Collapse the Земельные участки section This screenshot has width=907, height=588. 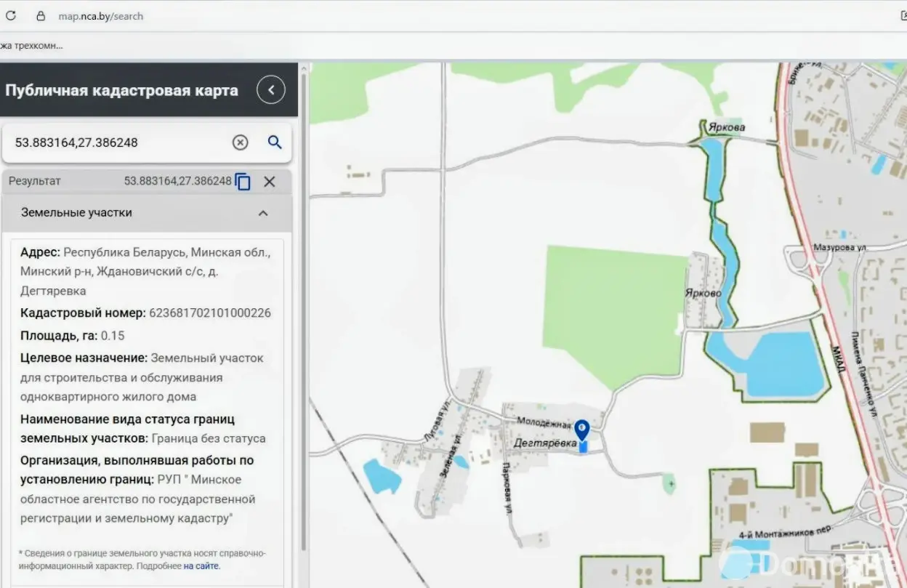(263, 213)
